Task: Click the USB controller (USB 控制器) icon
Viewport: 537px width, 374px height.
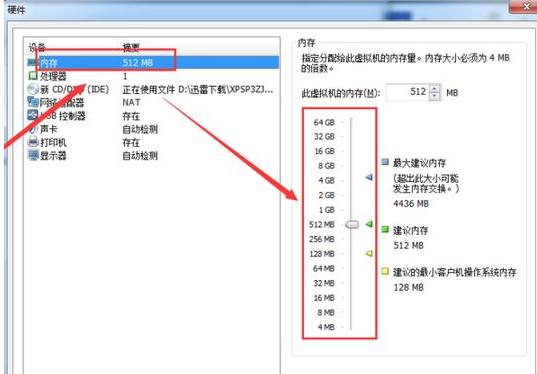Action: pyautogui.click(x=33, y=115)
